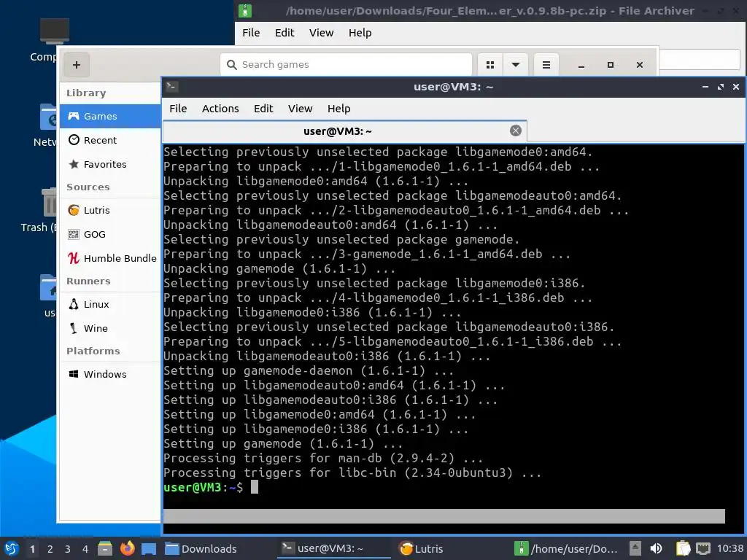This screenshot has height=560, width=747.
Task: Click the Recent clock icon
Action: click(74, 140)
